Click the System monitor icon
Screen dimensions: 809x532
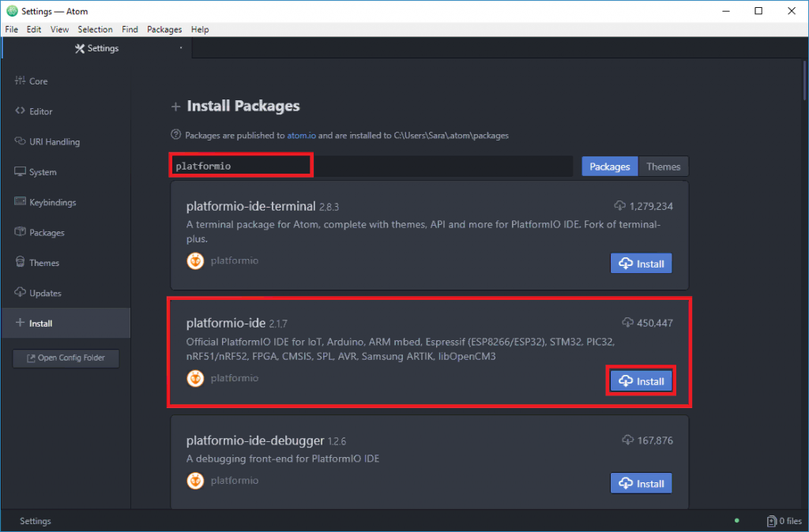(x=20, y=172)
